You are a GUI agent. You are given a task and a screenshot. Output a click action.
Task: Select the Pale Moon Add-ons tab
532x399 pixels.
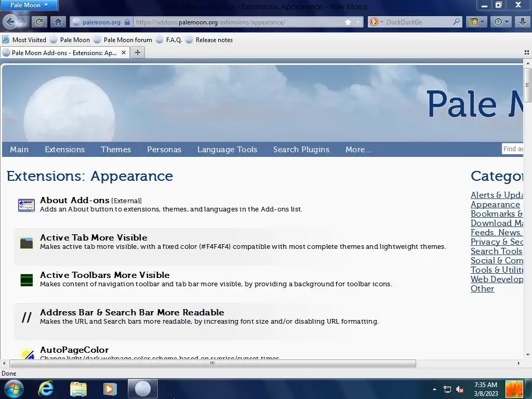point(64,52)
